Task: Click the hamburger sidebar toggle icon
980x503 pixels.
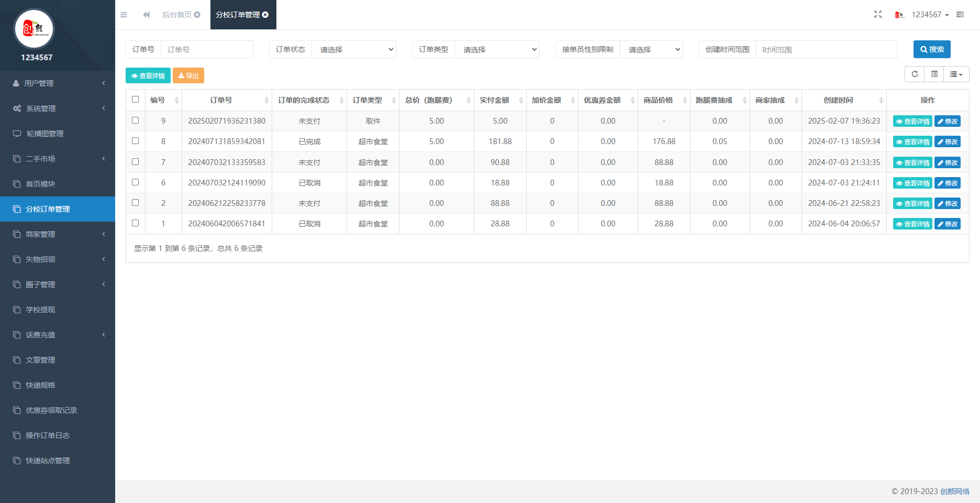Action: point(124,15)
